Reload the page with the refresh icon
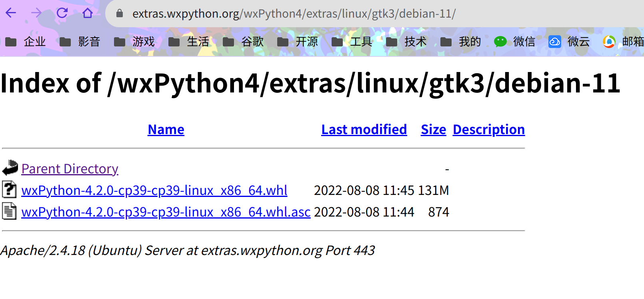The image size is (644, 299). click(62, 13)
